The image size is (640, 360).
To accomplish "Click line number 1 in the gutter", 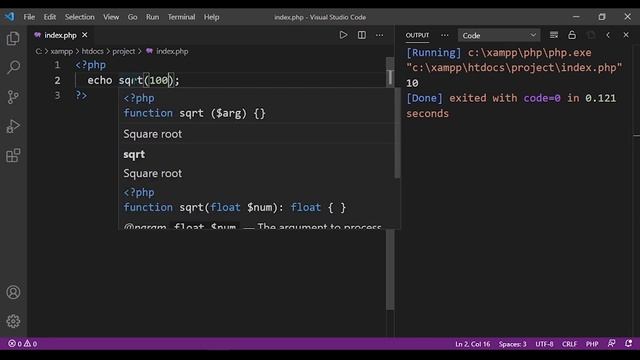I will pos(57,65).
